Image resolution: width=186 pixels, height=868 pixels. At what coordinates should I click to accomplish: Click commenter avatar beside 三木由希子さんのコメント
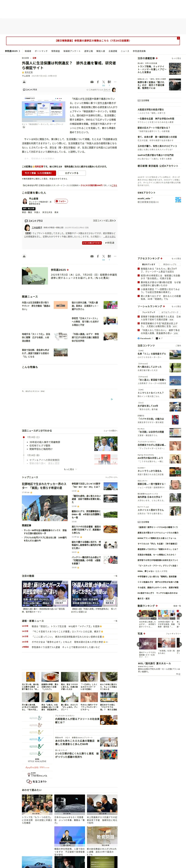(x=114, y=90)
